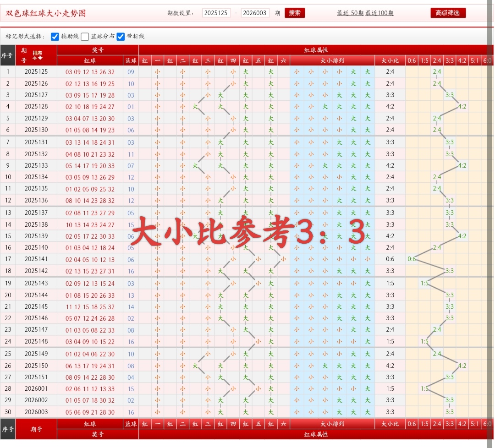Sort 期号 column ascending with up arrow
This screenshot has height=448, width=495.
point(35,58)
